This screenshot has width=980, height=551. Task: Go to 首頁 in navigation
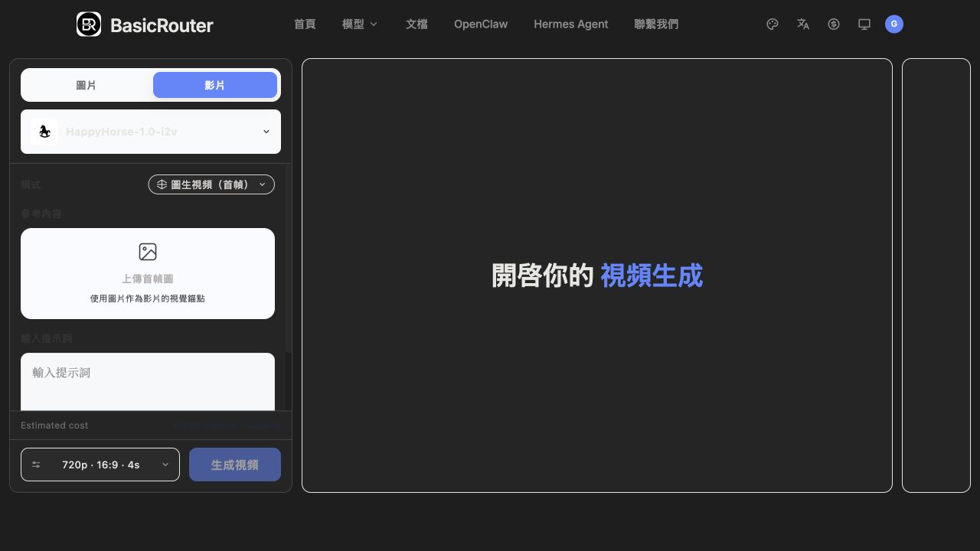305,24
